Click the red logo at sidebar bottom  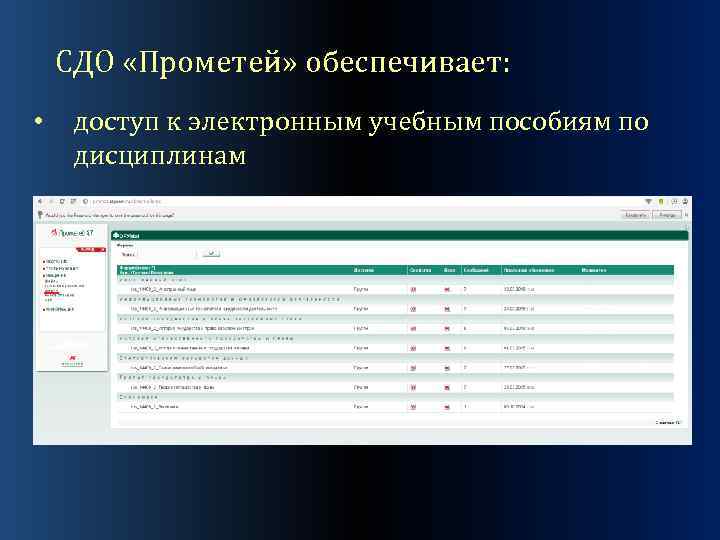click(x=73, y=360)
